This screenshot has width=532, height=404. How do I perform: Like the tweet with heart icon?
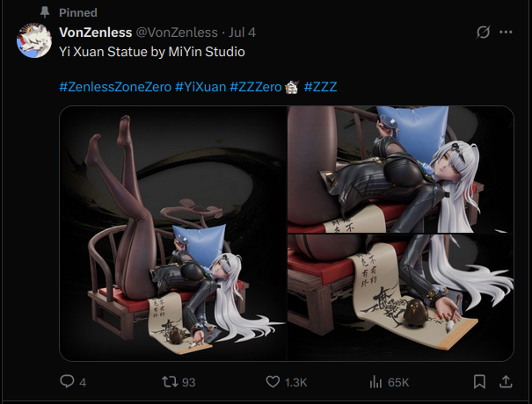(273, 382)
